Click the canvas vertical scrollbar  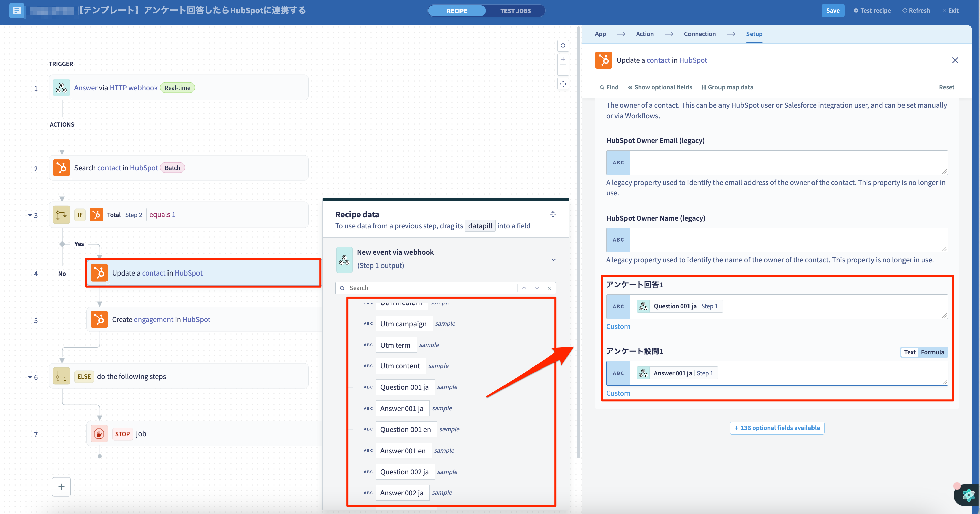point(579,243)
